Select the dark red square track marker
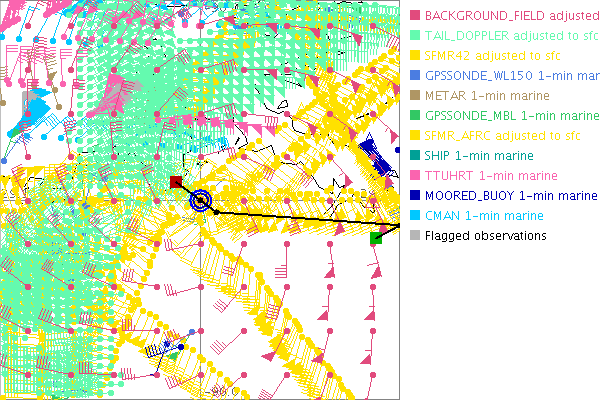This screenshot has width=600, height=400. click(x=176, y=182)
